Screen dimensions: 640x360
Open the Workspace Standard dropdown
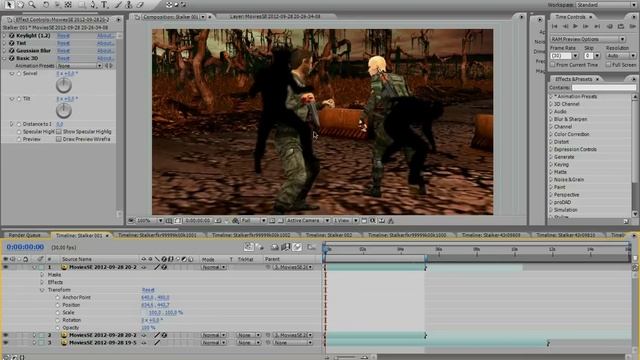[x=606, y=4]
